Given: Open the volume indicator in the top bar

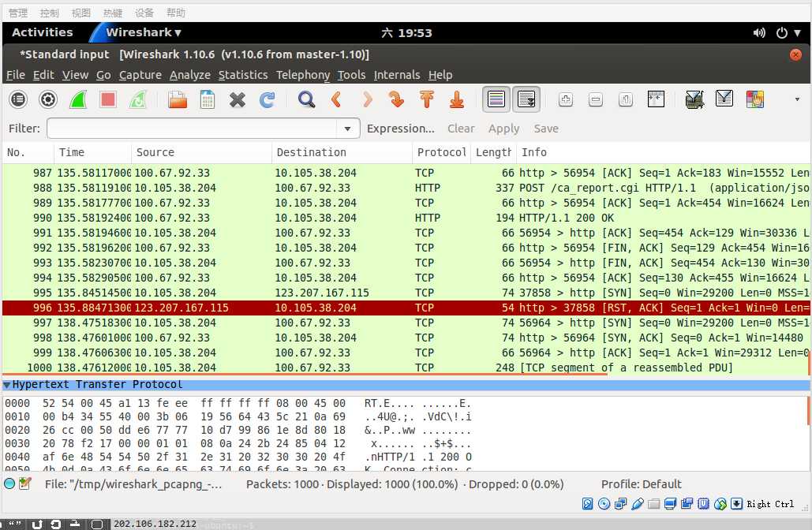Looking at the screenshot, I should pos(759,33).
